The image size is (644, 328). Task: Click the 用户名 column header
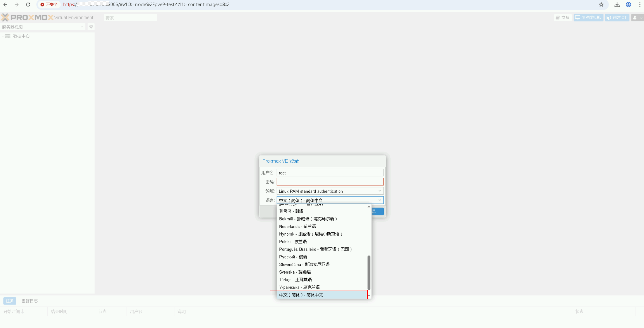(150, 311)
